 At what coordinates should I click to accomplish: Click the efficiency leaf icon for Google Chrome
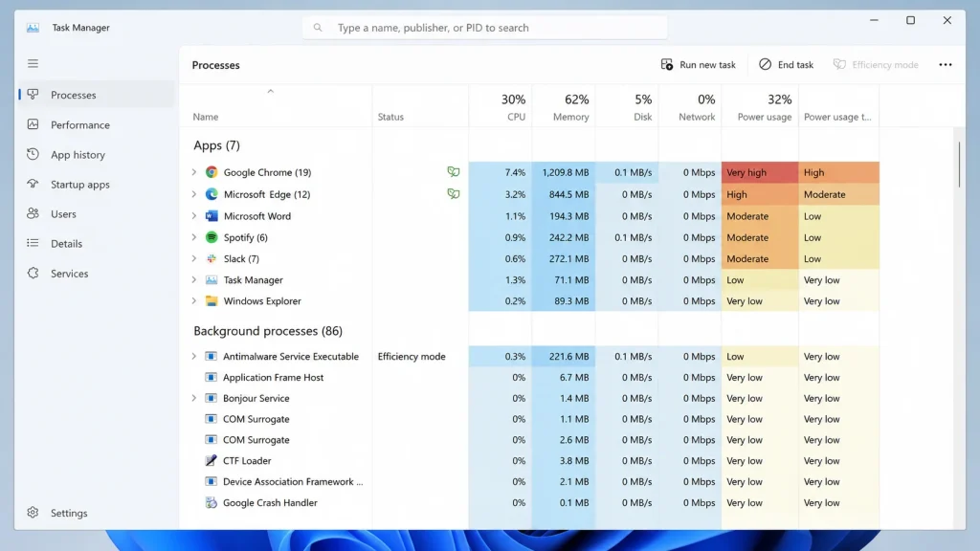coord(453,172)
